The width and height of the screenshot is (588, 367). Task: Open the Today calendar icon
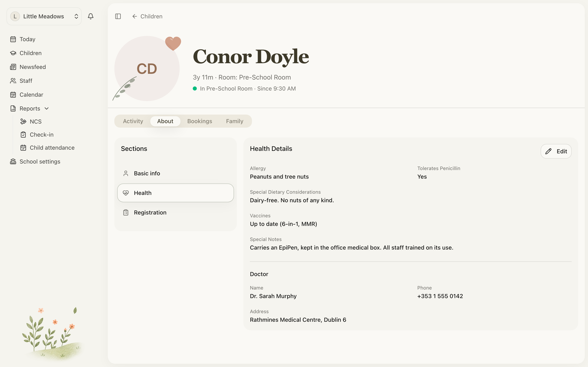[13, 39]
